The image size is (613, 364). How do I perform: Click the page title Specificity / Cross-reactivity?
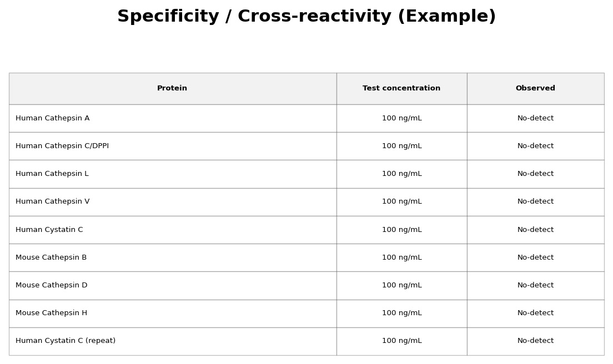(306, 17)
